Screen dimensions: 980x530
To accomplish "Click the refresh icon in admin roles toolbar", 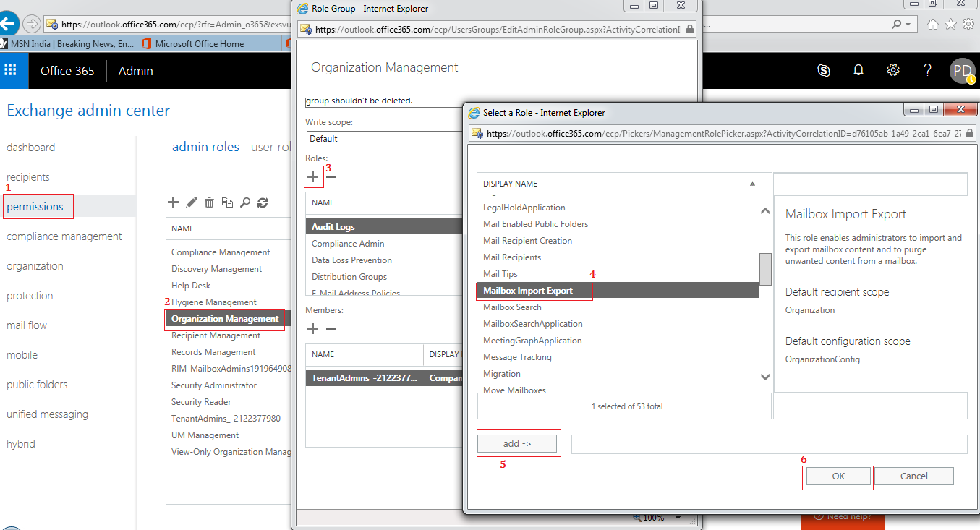I will point(263,203).
